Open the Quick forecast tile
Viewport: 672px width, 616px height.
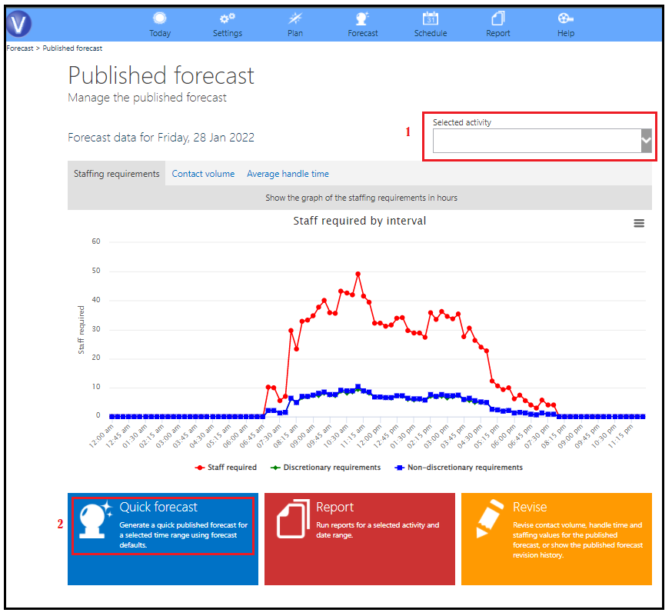tap(163, 539)
